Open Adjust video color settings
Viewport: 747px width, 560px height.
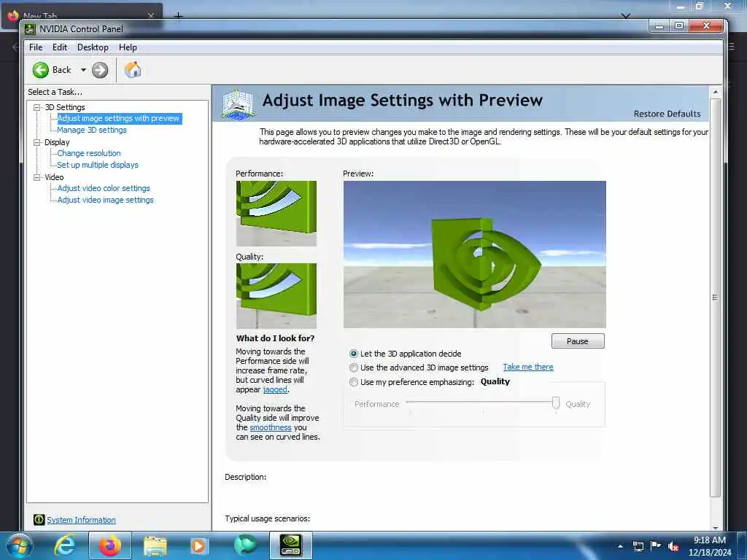click(104, 188)
